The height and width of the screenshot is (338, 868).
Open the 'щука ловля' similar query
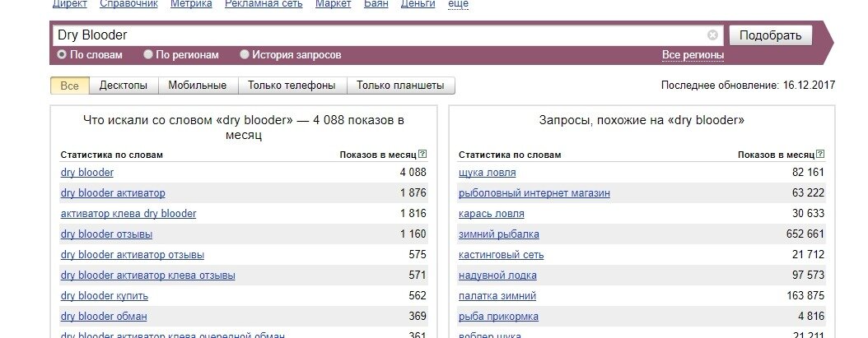click(488, 173)
